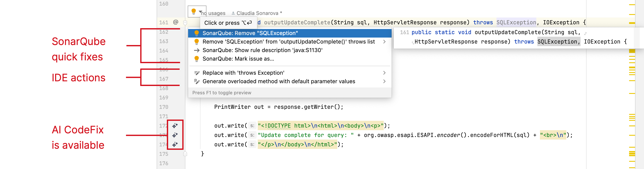Select Generate overloaded method with default parameters
Image resolution: width=644 pixels, height=169 pixels.
coord(289,81)
